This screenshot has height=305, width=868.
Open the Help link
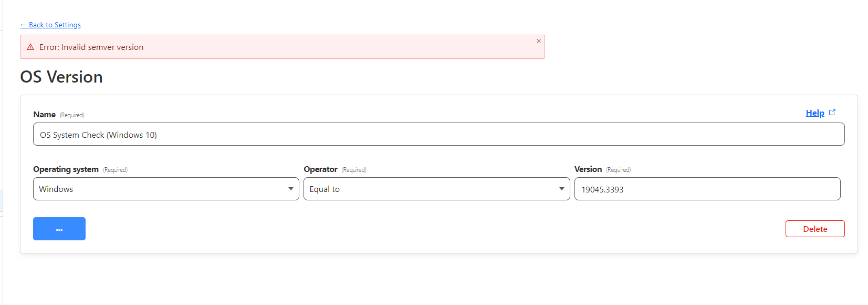coord(814,113)
